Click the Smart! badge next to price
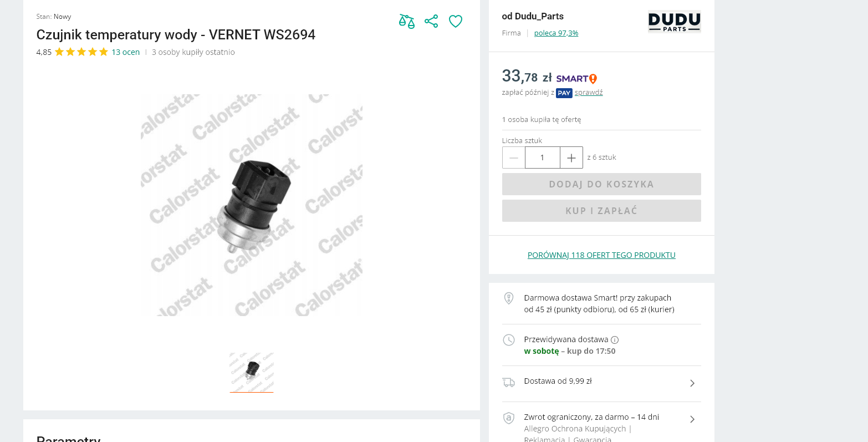Image resolution: width=868 pixels, height=442 pixels. pos(576,79)
